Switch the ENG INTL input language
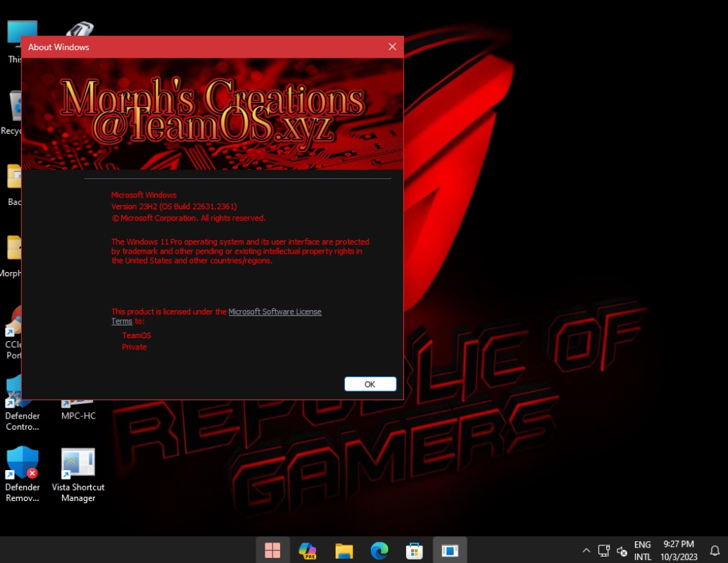 point(643,550)
